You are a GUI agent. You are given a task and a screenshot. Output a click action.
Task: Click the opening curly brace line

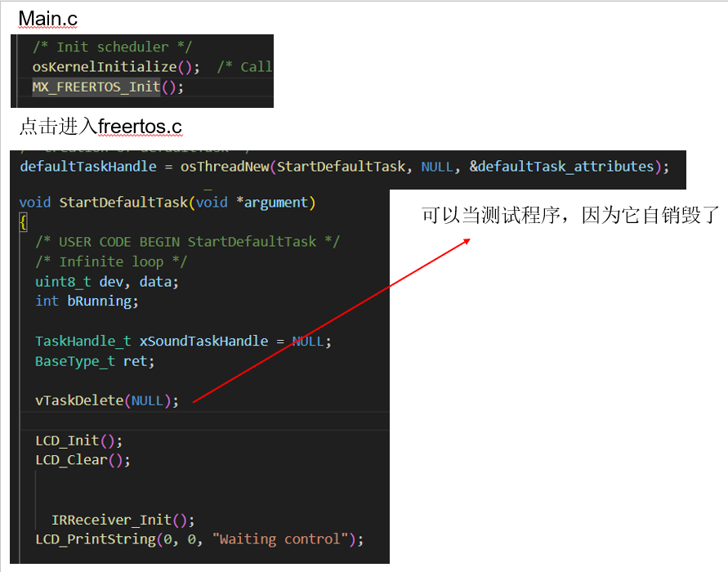(x=23, y=222)
